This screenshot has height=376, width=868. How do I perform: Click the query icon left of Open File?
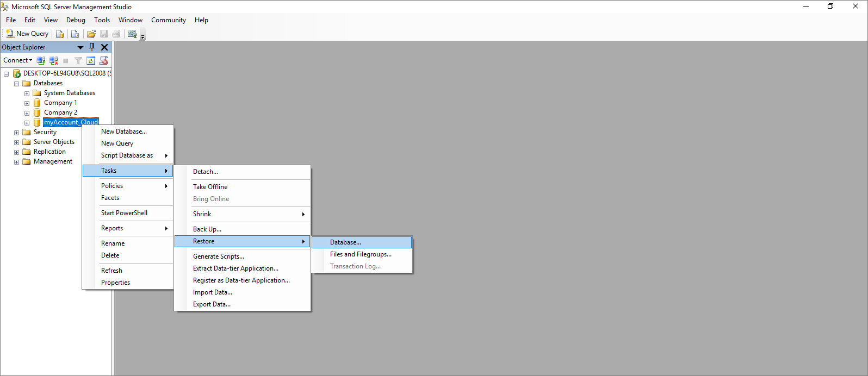(75, 34)
